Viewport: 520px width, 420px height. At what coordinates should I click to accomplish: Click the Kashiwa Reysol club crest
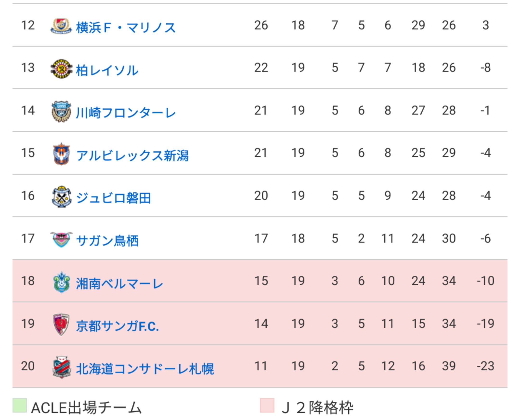(x=61, y=69)
